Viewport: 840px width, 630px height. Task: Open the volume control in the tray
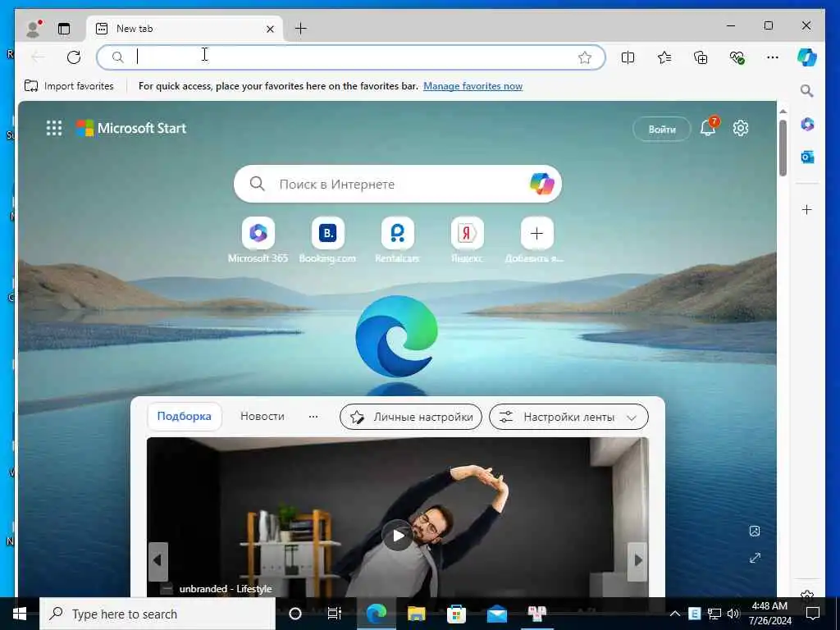click(x=733, y=614)
